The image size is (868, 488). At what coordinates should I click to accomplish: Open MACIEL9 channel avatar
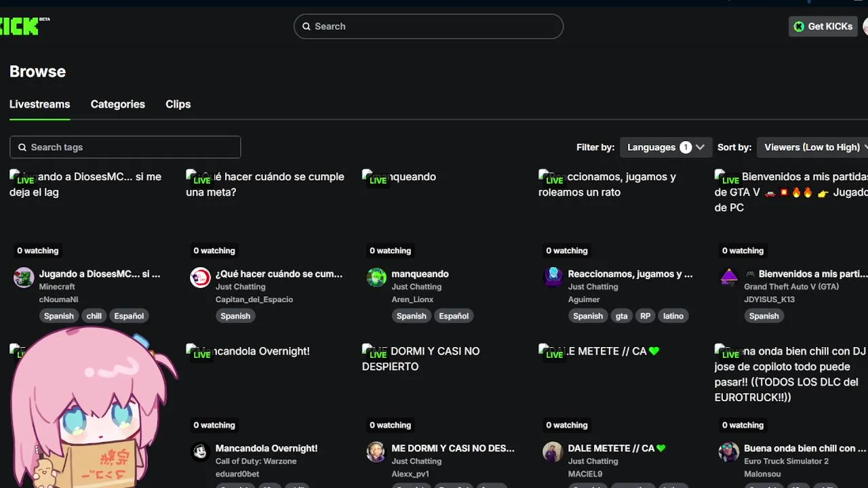[x=553, y=452]
